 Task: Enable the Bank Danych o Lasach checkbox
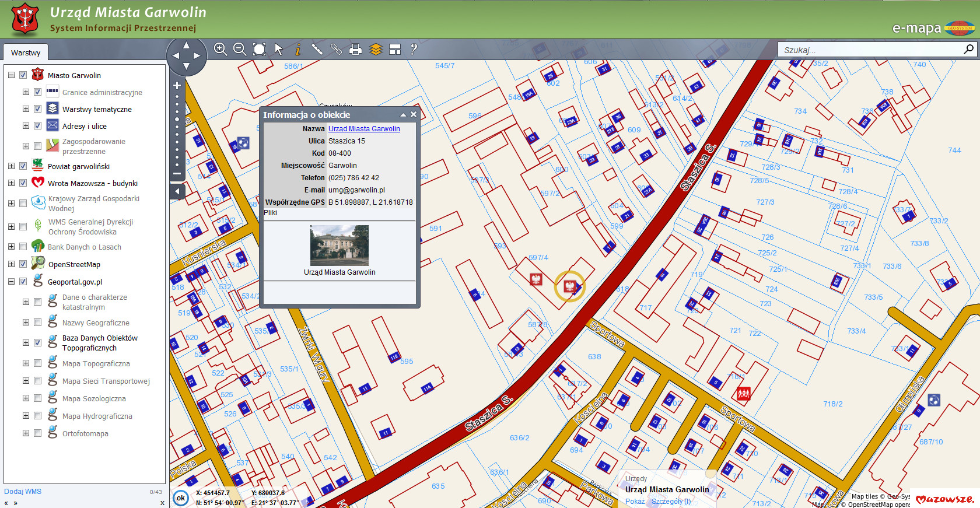(x=23, y=247)
